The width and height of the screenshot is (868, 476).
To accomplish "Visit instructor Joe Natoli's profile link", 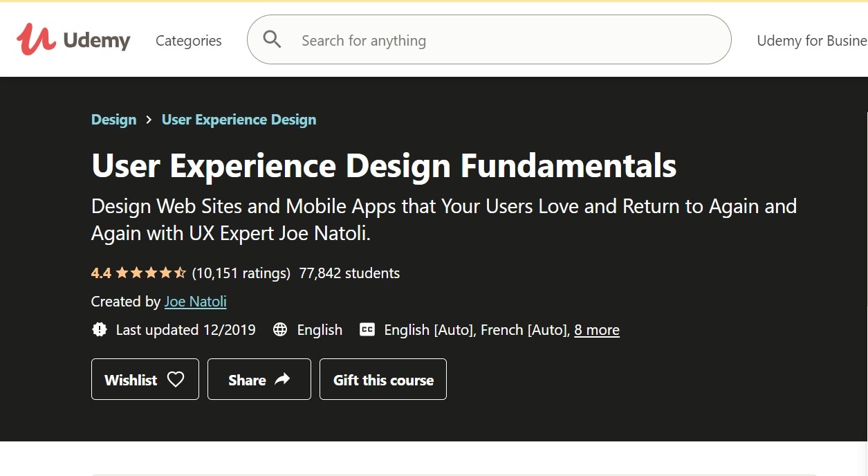I will pyautogui.click(x=195, y=302).
